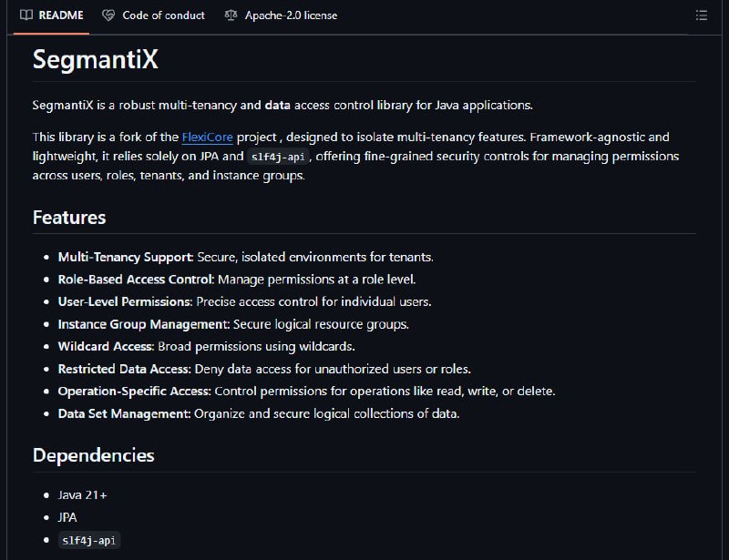Viewport: 729px width, 560px height.
Task: Click the Dependencies section heading
Action: click(x=94, y=455)
